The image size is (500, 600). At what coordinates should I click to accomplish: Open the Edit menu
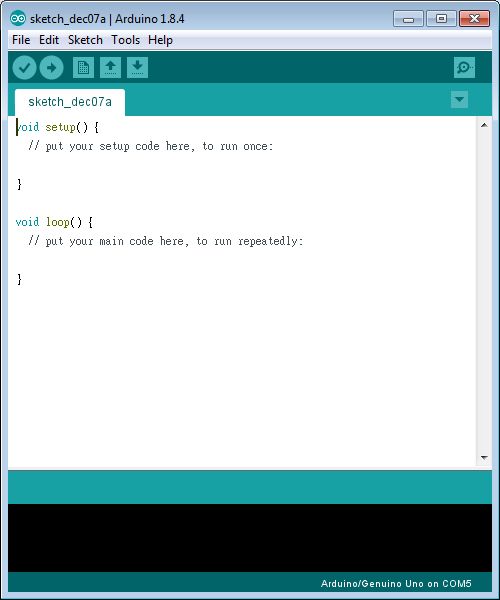pos(49,40)
